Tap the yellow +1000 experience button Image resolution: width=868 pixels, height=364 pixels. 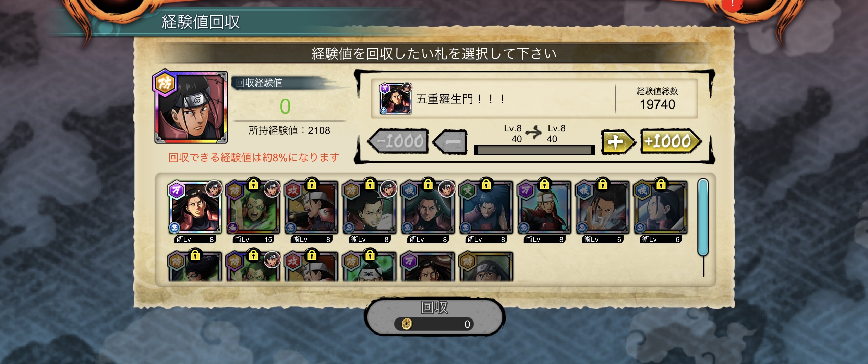coord(671,141)
